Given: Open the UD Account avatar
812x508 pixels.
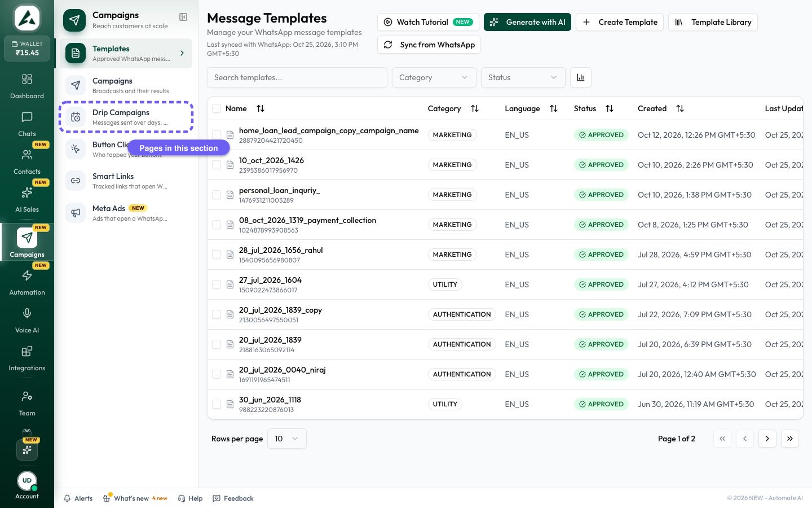Looking at the screenshot, I should [x=27, y=481].
